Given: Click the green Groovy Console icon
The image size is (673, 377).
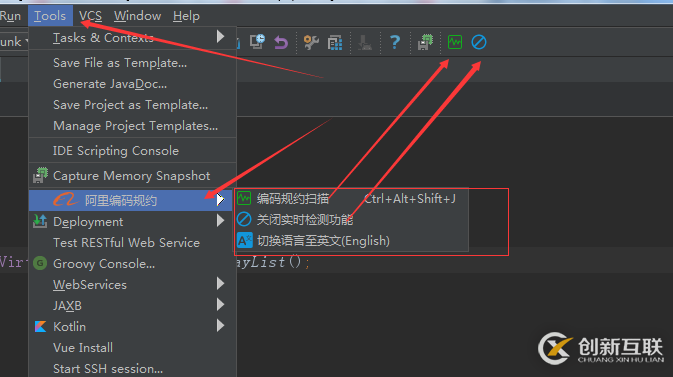Looking at the screenshot, I should (40, 263).
